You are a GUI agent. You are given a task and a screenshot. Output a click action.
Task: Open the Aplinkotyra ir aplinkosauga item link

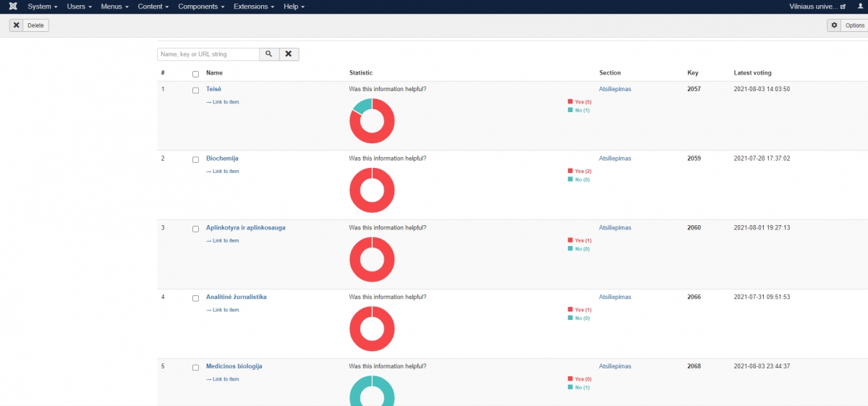coord(245,228)
